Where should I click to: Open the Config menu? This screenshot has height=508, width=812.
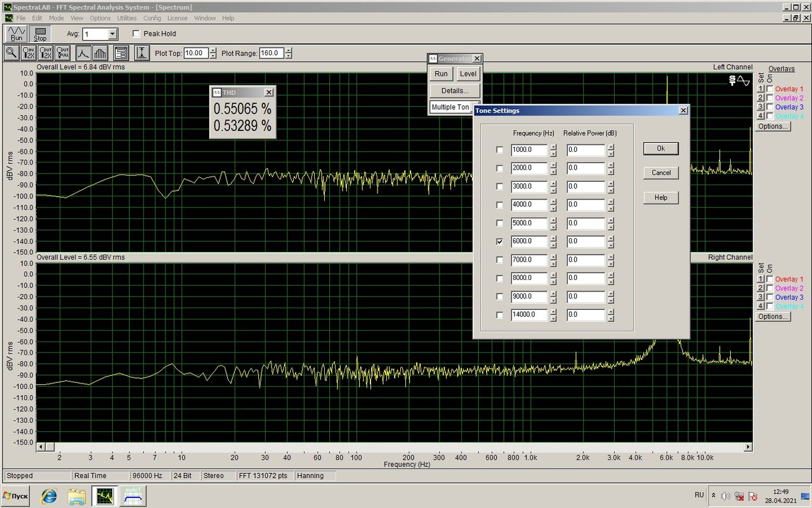click(x=152, y=18)
